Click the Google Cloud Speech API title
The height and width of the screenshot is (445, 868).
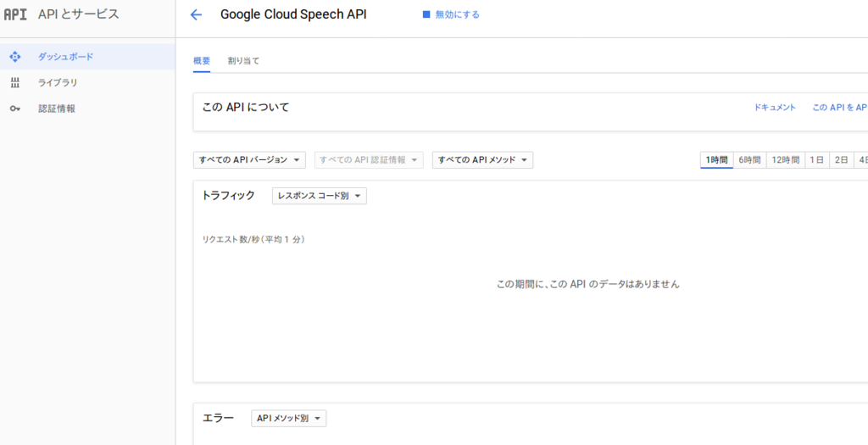tap(293, 15)
